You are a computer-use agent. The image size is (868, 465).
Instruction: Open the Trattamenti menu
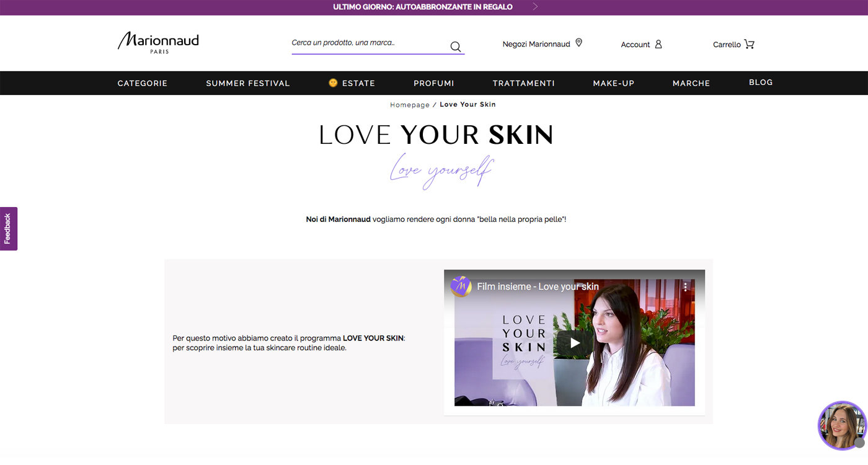524,83
